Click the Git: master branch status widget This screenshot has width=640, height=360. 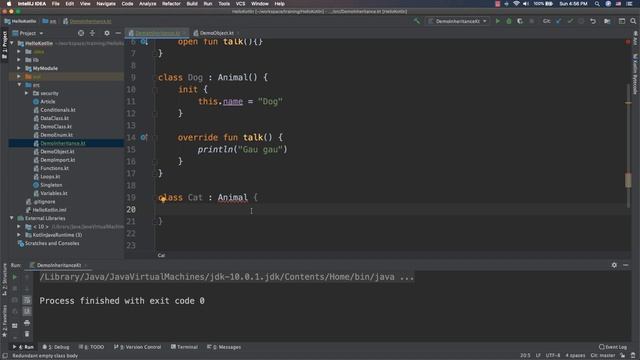tap(602, 356)
